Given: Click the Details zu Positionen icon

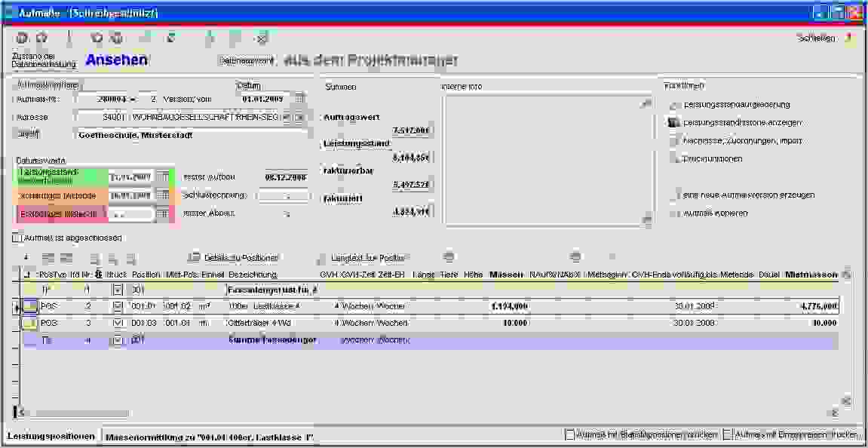Looking at the screenshot, I should (x=194, y=257).
